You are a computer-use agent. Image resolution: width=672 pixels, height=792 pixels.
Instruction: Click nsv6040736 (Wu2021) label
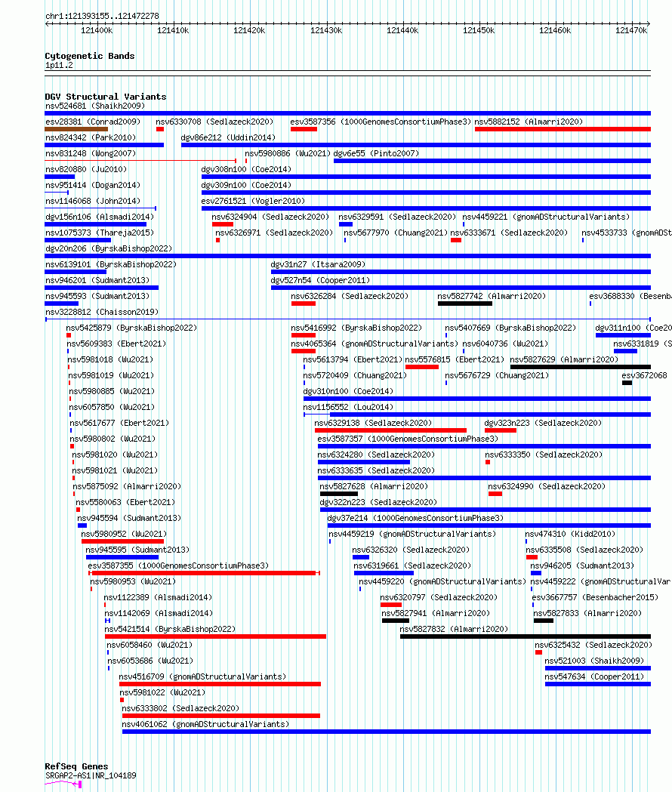(505, 344)
